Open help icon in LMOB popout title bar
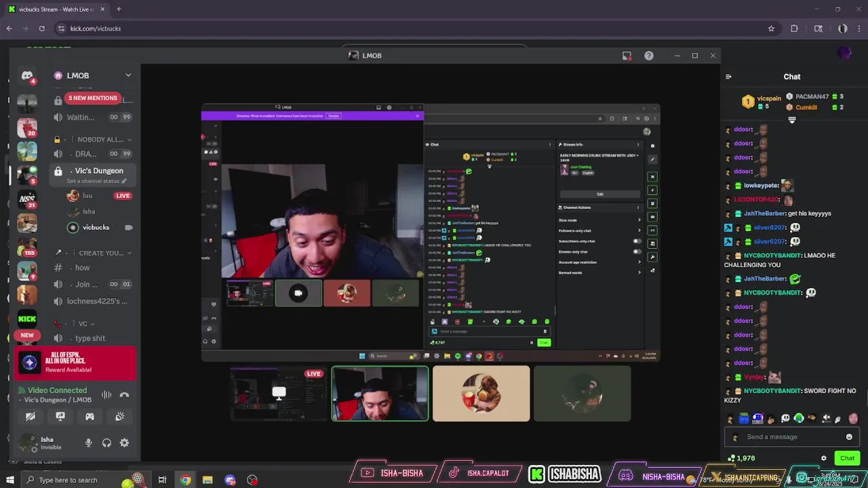 click(649, 56)
